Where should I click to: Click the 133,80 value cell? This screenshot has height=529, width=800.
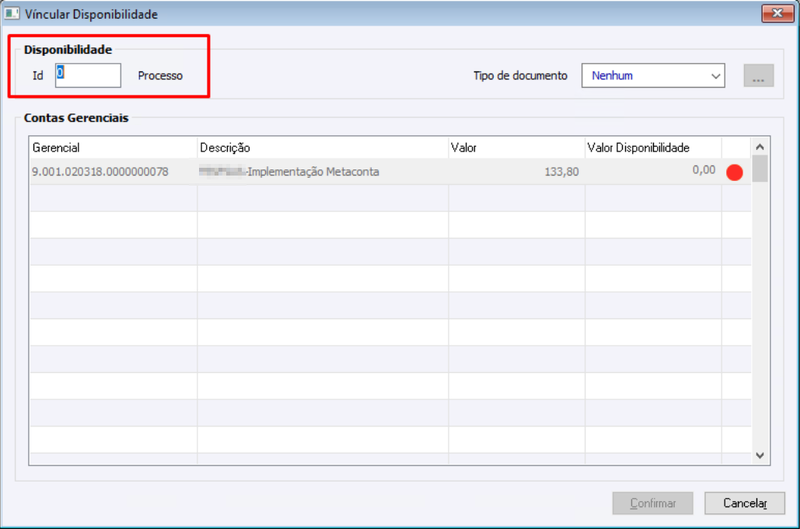(x=516, y=172)
